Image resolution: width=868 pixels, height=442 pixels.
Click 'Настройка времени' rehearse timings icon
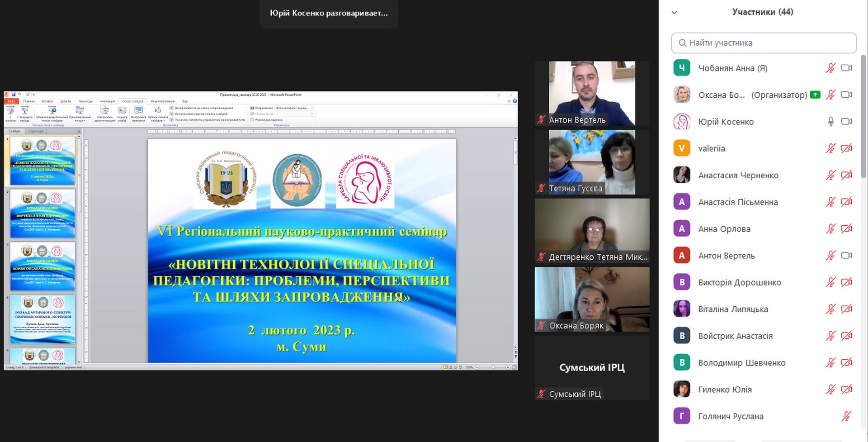click(x=138, y=112)
